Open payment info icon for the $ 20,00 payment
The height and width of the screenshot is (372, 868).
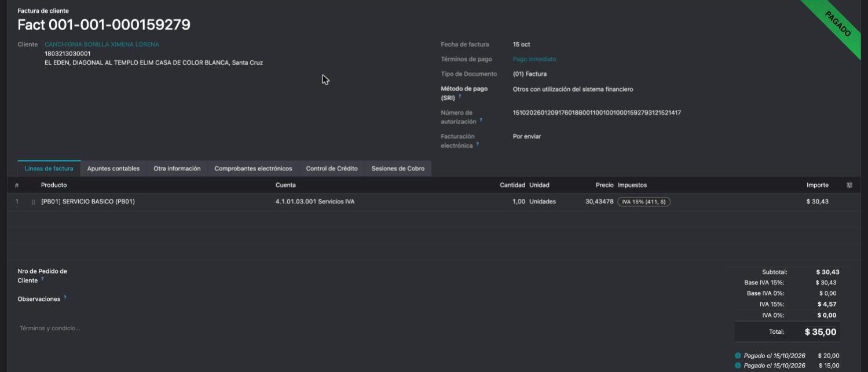(738, 356)
